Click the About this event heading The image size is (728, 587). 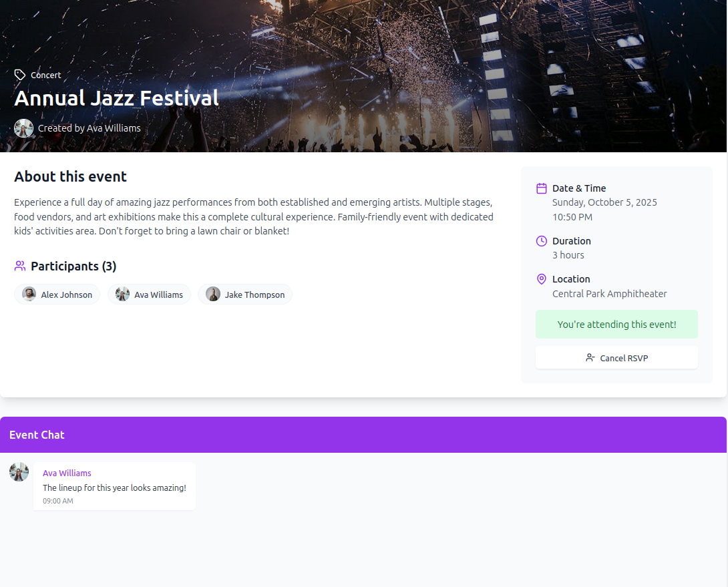tap(71, 176)
